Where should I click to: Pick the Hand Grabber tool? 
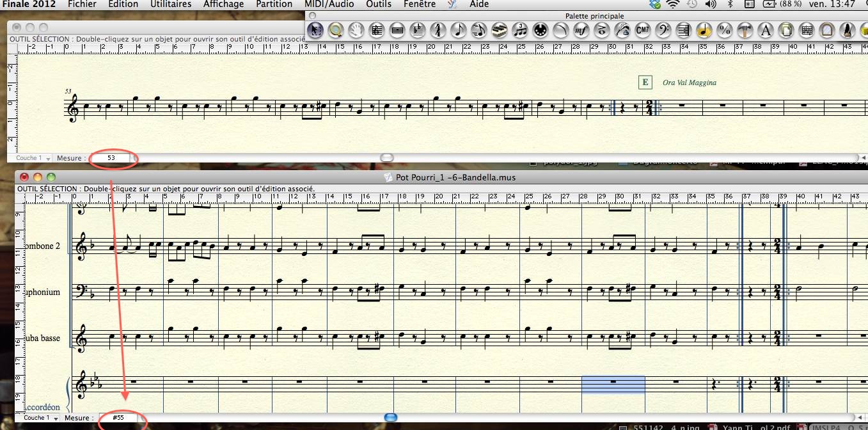point(356,29)
